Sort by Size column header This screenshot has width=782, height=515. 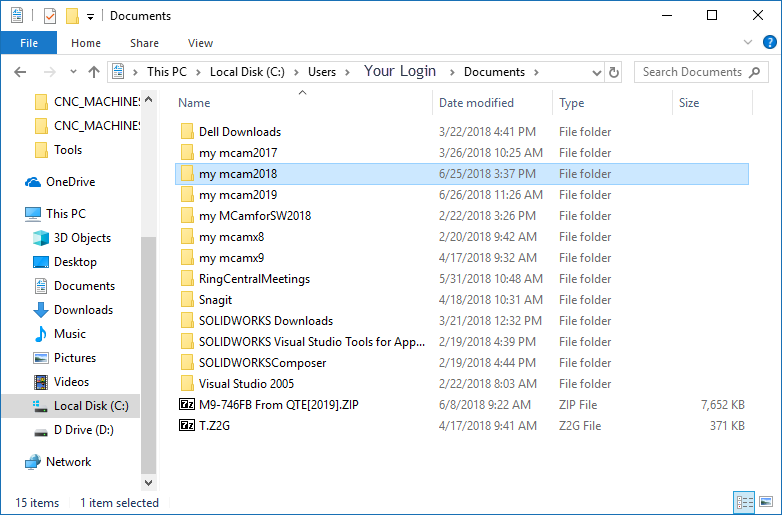pos(688,103)
